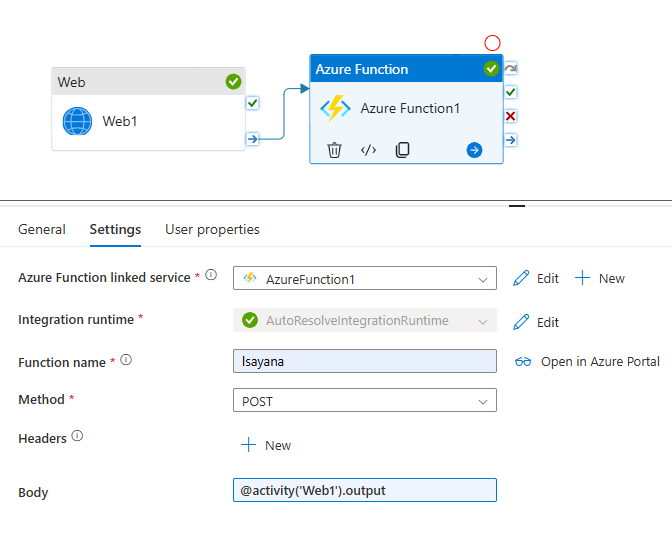Select the Web activity header
Viewport: 672px width, 545px height.
pyautogui.click(x=148, y=81)
